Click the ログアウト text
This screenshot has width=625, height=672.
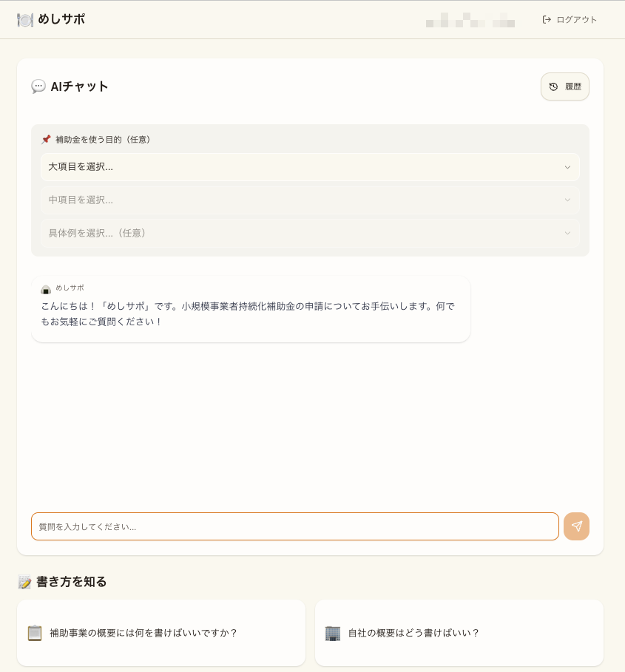[x=576, y=20]
